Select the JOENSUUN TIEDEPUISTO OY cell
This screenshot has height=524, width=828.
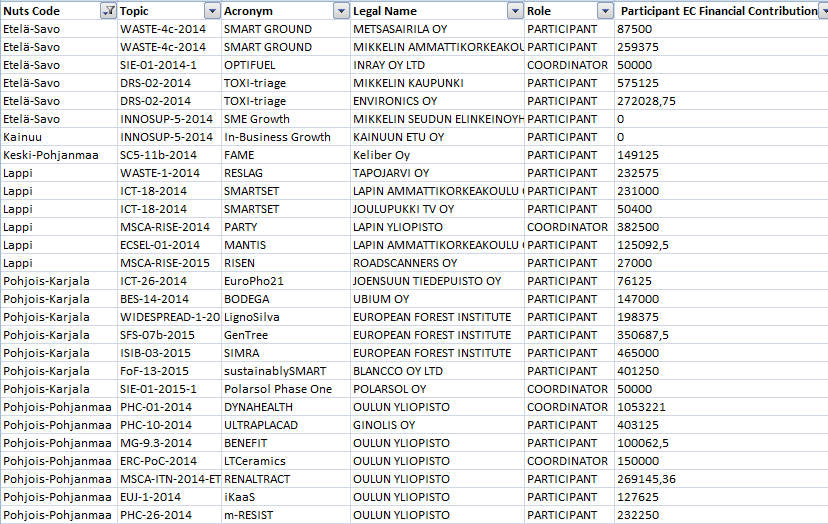coord(437,280)
